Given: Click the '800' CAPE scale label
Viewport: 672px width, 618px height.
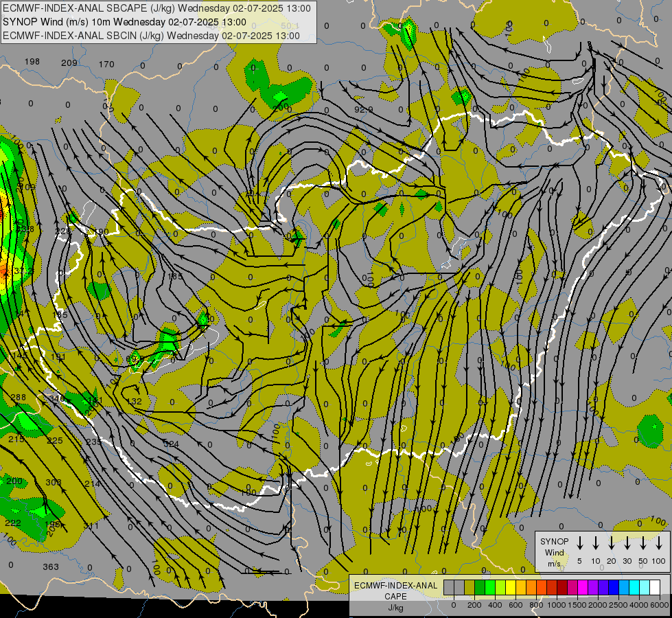Looking at the screenshot, I should (x=536, y=605).
